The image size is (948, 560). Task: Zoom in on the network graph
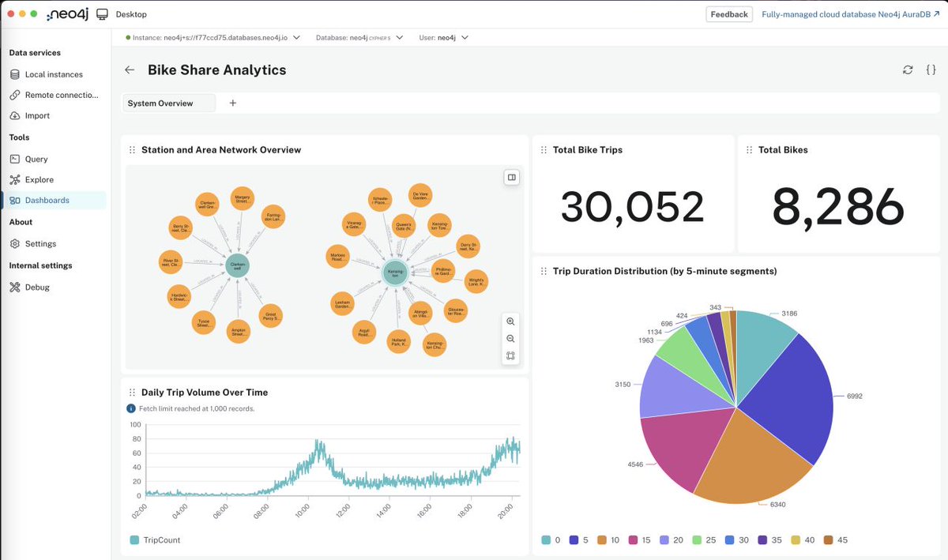coord(511,321)
